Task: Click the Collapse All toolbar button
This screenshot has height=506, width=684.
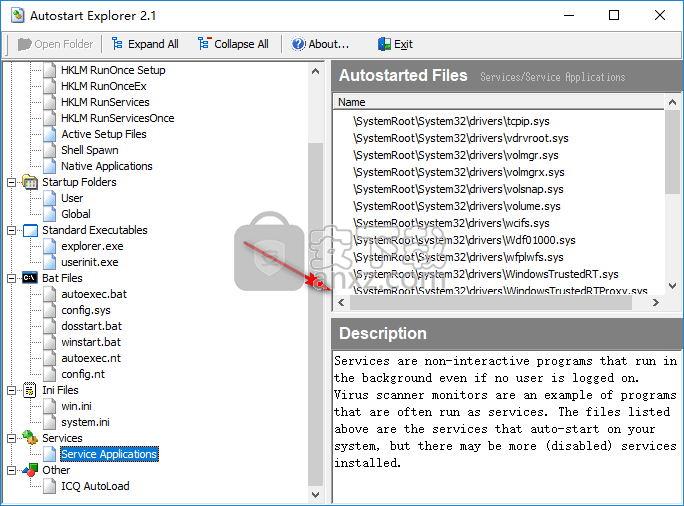Action: point(233,44)
